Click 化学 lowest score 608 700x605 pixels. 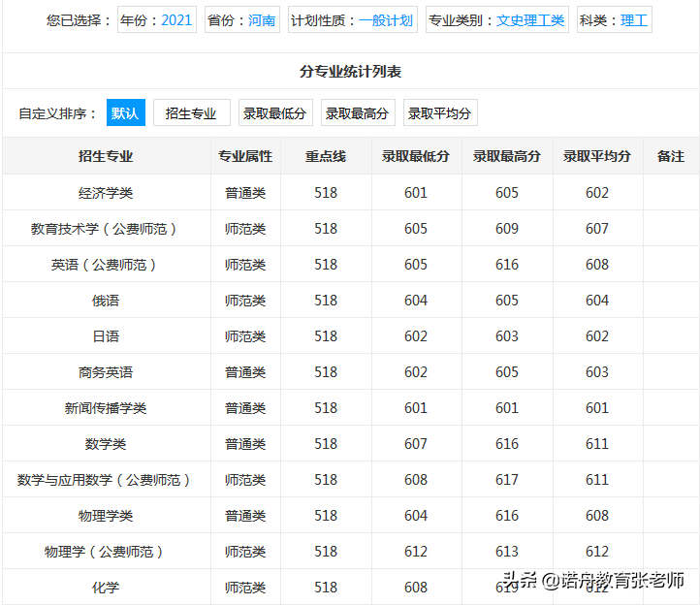coord(416,588)
